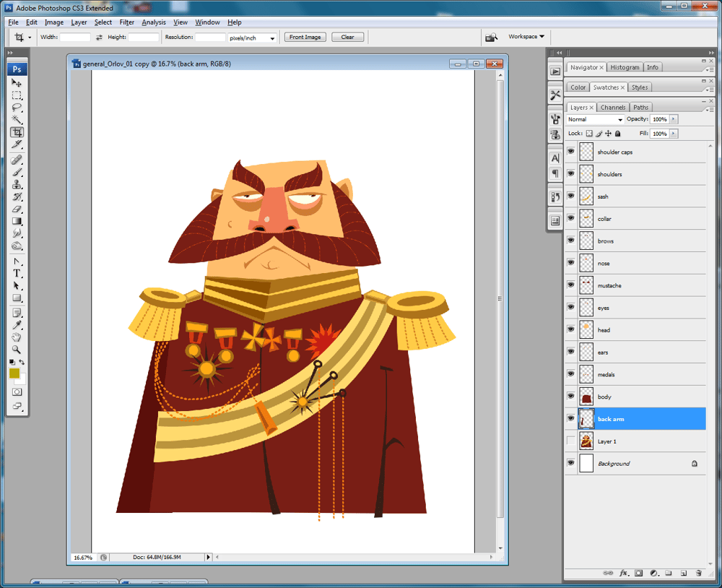
Task: Hide the shoulder caps layer
Action: (571, 152)
